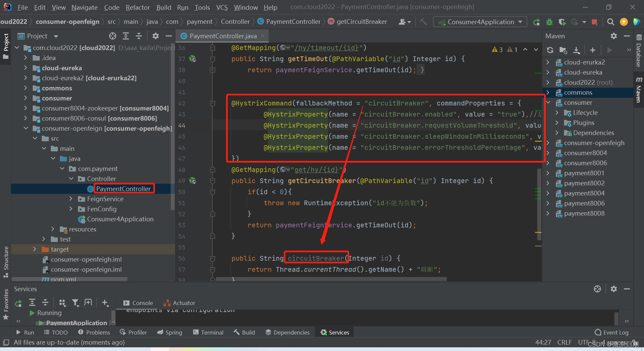Click the Run with Coverage icon
The height and width of the screenshot is (351, 644).
click(x=562, y=22)
